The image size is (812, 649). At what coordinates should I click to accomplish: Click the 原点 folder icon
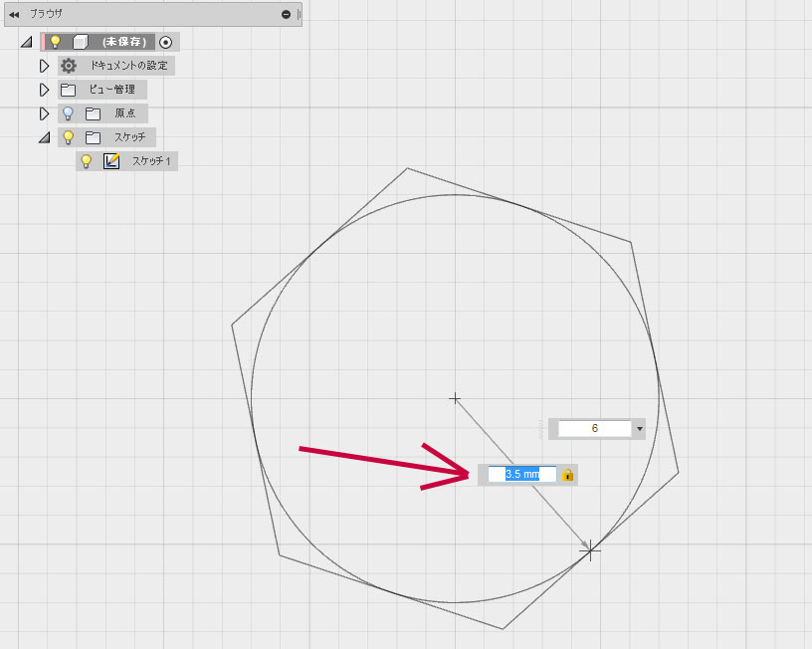[x=93, y=113]
